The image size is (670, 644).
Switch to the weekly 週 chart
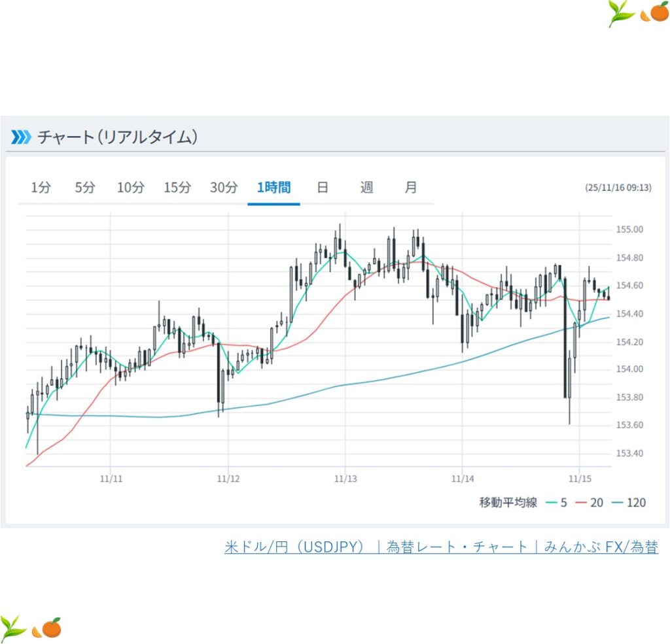[x=366, y=188]
